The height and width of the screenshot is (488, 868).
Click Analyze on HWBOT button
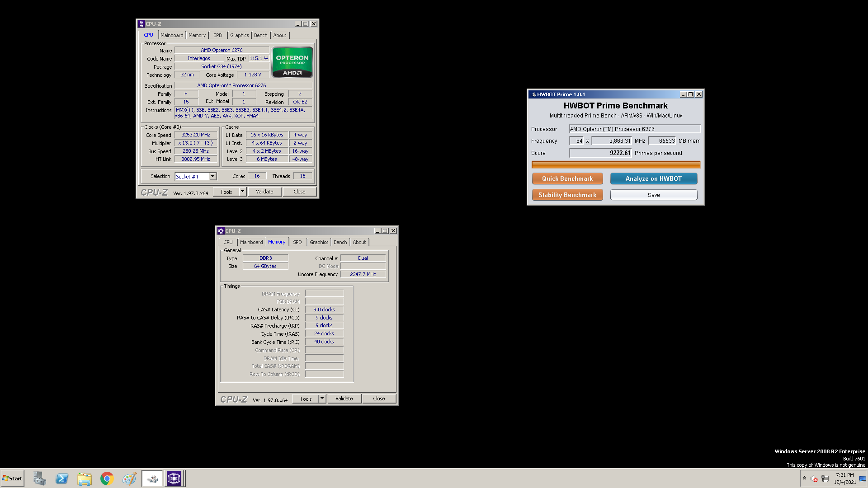[x=653, y=178]
